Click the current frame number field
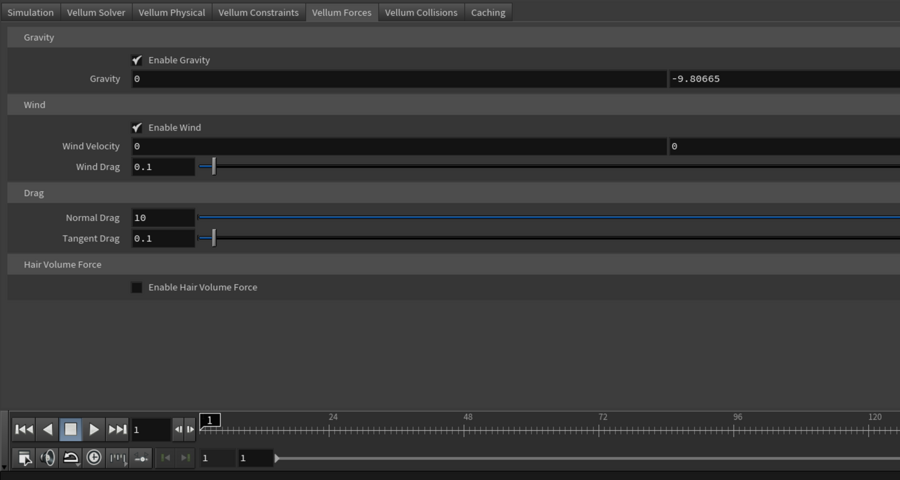Viewport: 900px width, 480px height. [x=151, y=429]
